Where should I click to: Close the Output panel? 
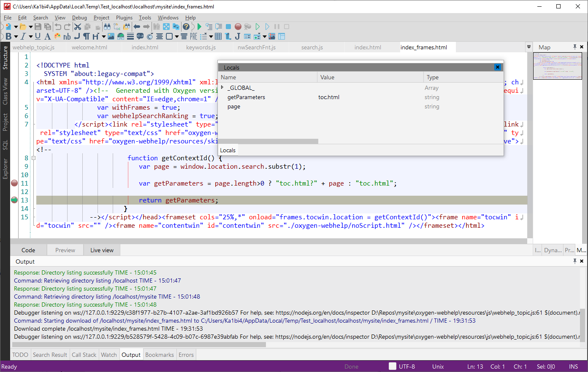point(582,261)
